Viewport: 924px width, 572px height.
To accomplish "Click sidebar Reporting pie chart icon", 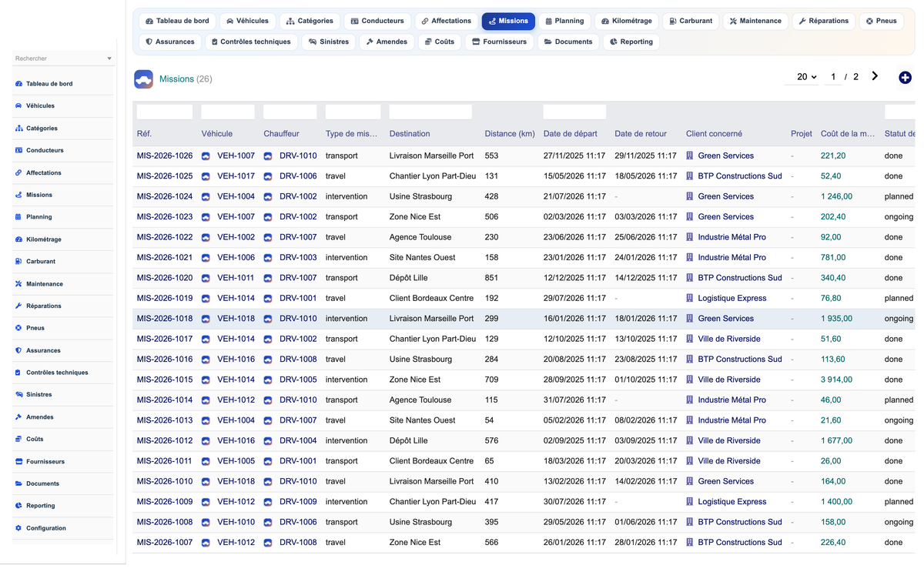I will click(x=18, y=506).
